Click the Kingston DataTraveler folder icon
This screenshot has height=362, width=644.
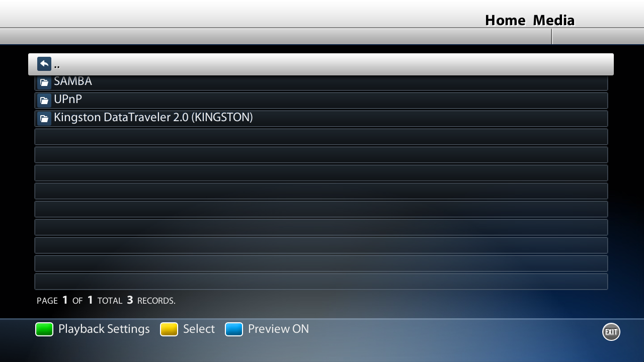point(44,119)
